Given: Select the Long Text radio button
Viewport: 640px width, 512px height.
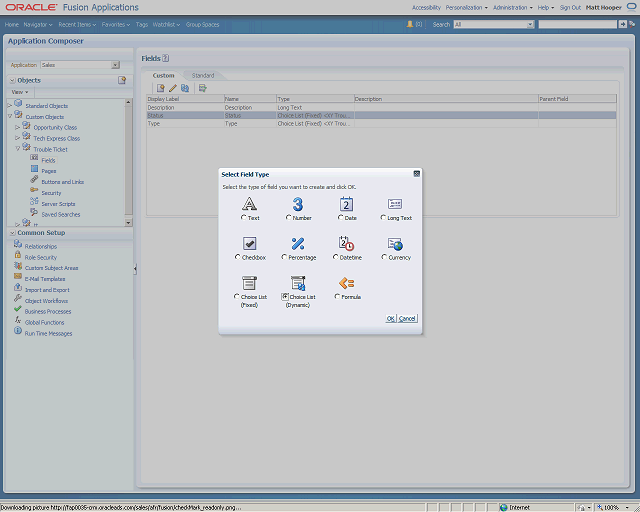Looking at the screenshot, I should click(x=383, y=218).
